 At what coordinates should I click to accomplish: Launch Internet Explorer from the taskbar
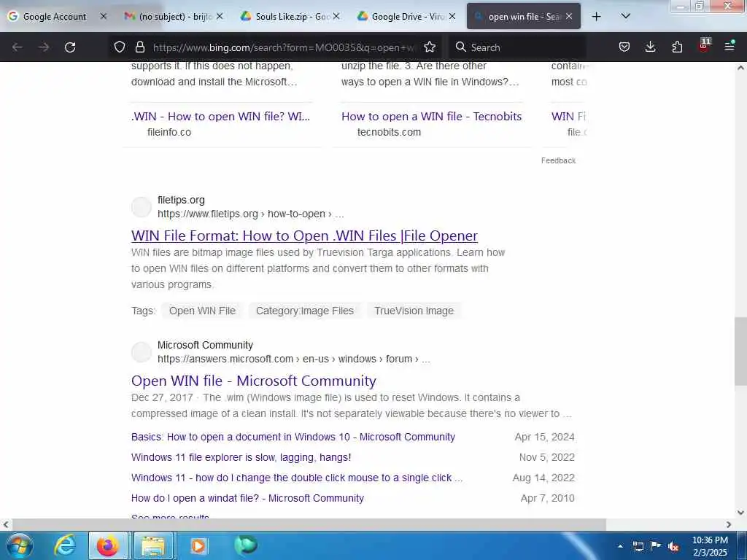click(x=65, y=545)
